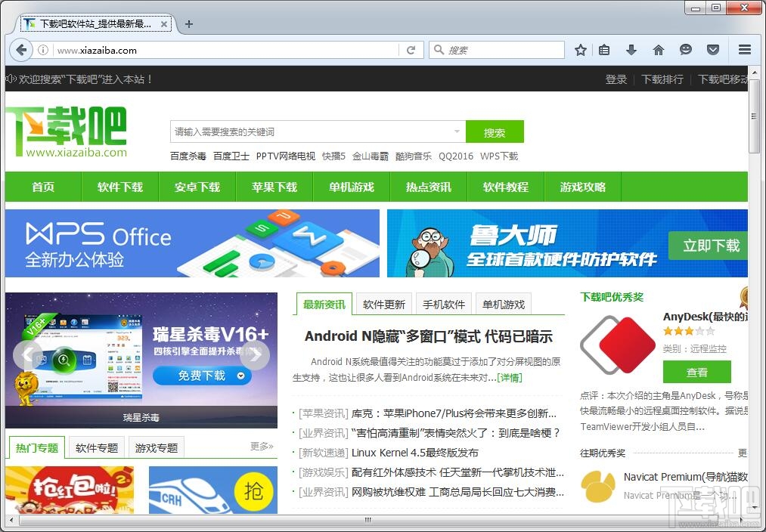Select the 热门专题 tab

pos(37,447)
